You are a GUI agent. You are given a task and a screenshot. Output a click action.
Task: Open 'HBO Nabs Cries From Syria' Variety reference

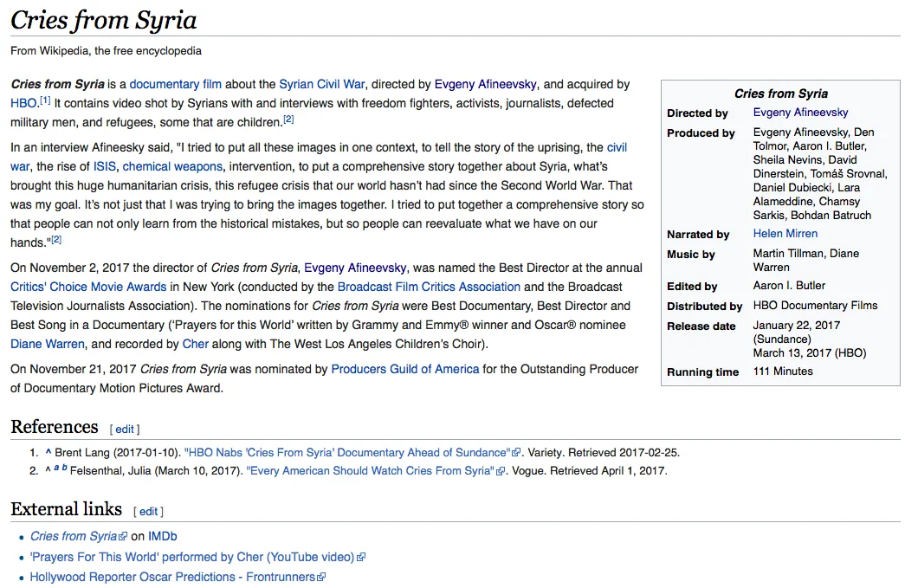click(347, 453)
